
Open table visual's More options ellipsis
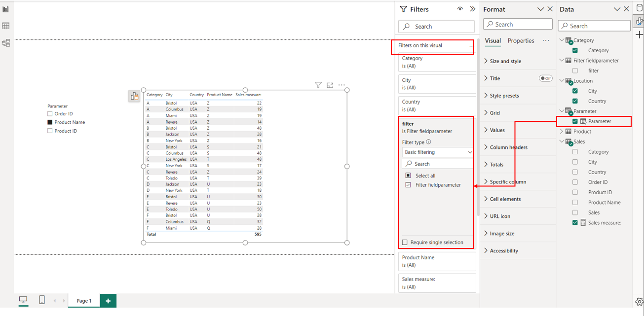[x=341, y=85]
